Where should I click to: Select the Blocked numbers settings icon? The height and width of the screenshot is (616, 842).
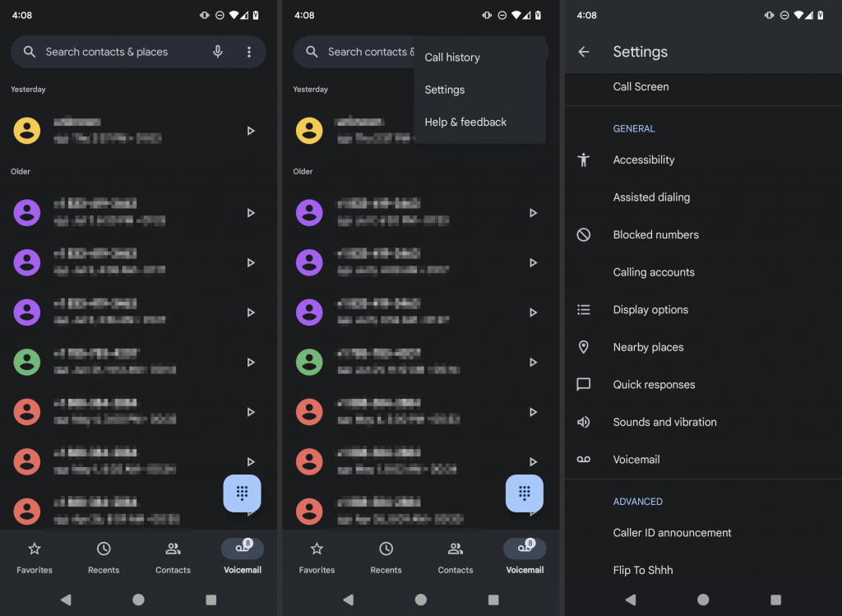click(x=584, y=234)
